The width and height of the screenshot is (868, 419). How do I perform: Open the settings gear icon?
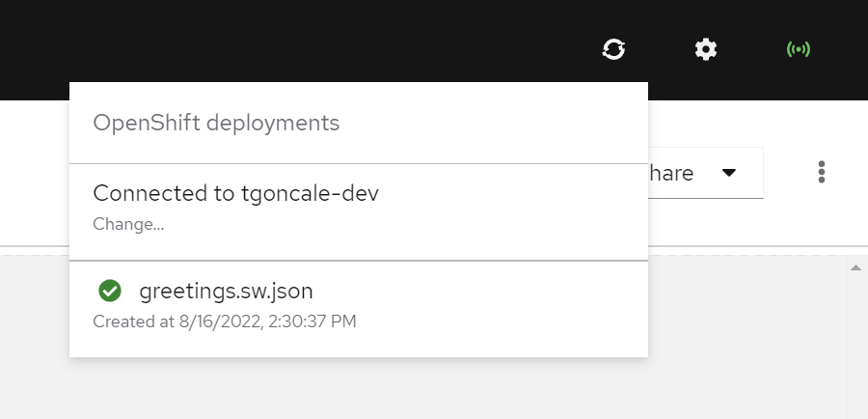click(x=706, y=48)
